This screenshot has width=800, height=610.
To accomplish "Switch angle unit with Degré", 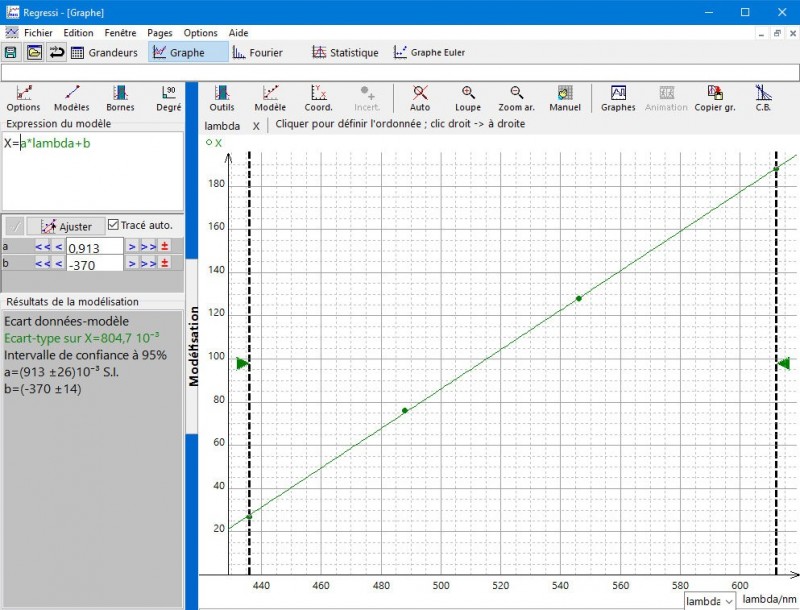I will point(169,98).
